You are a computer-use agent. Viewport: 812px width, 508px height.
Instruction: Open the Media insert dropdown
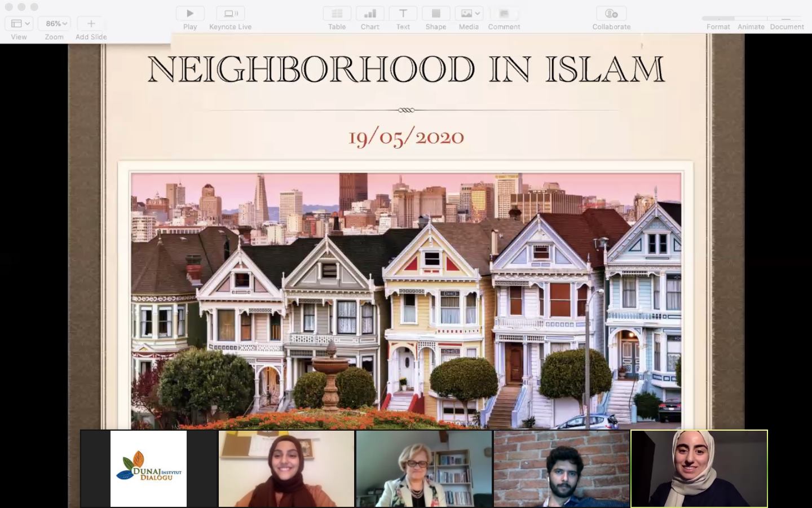[x=469, y=14]
